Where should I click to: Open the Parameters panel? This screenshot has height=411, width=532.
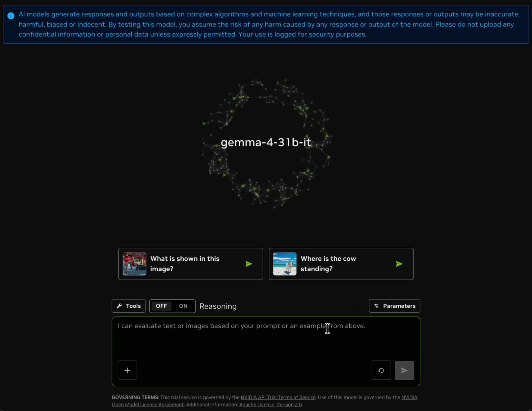394,306
